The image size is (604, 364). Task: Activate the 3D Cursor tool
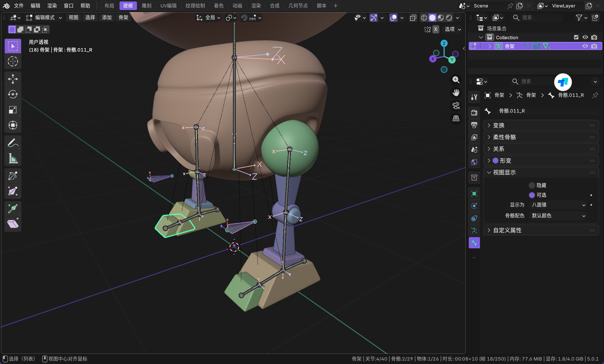click(x=13, y=61)
